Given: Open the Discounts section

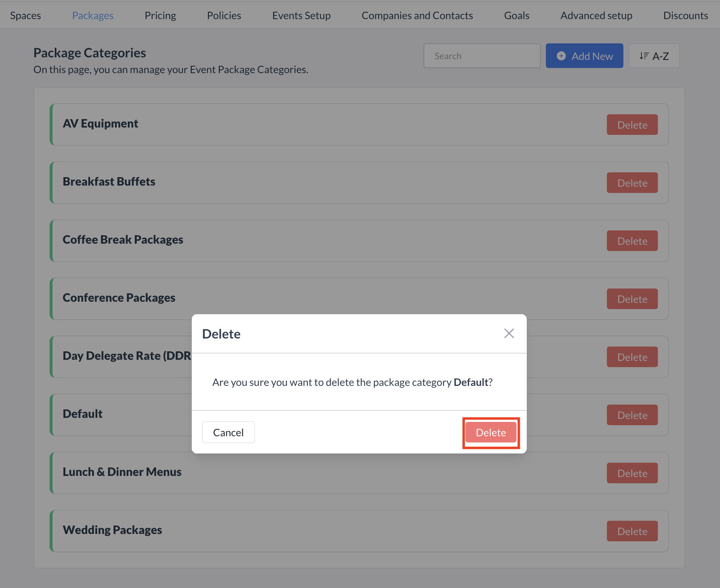Looking at the screenshot, I should pos(685,15).
